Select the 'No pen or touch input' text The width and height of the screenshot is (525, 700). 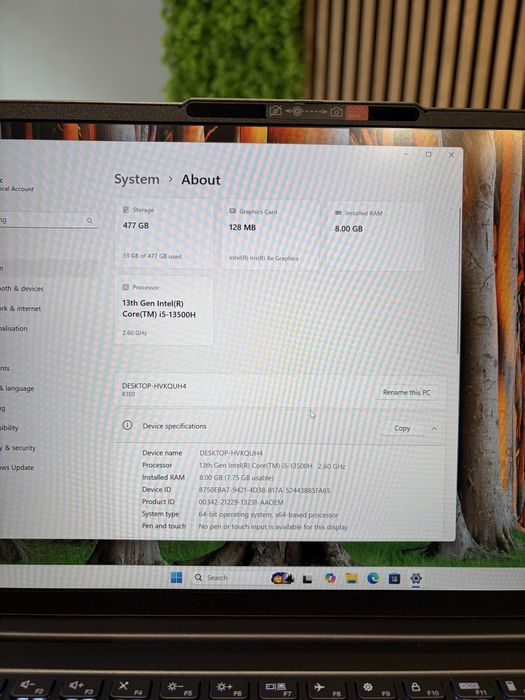tap(273, 527)
